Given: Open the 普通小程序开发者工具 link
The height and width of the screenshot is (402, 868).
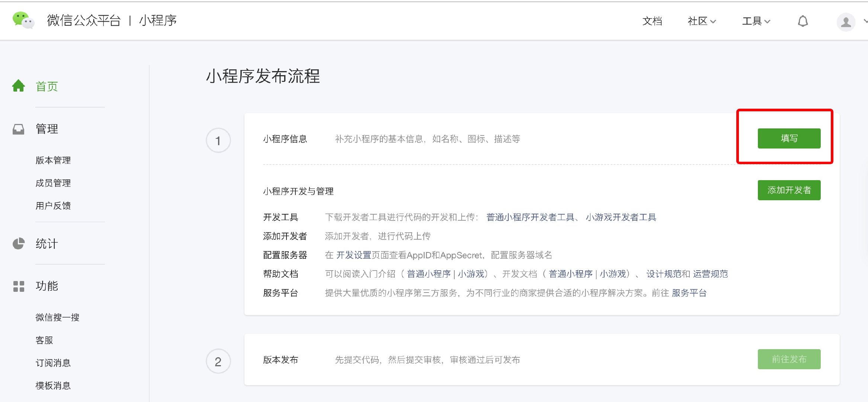Looking at the screenshot, I should pos(530,217).
